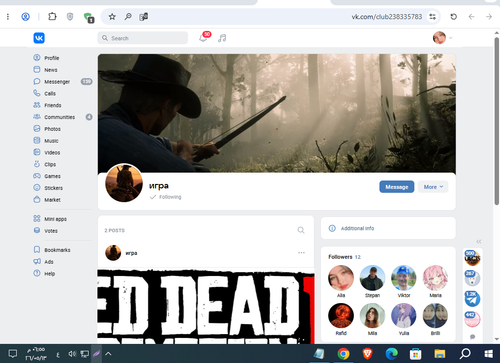Click the page vertical scrollbar
500x363 pixels.
coord(497,122)
